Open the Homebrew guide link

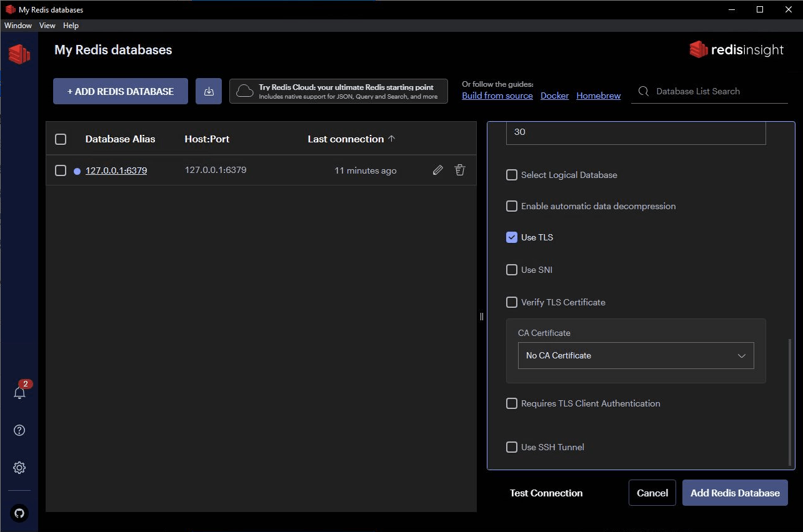pyautogui.click(x=599, y=96)
